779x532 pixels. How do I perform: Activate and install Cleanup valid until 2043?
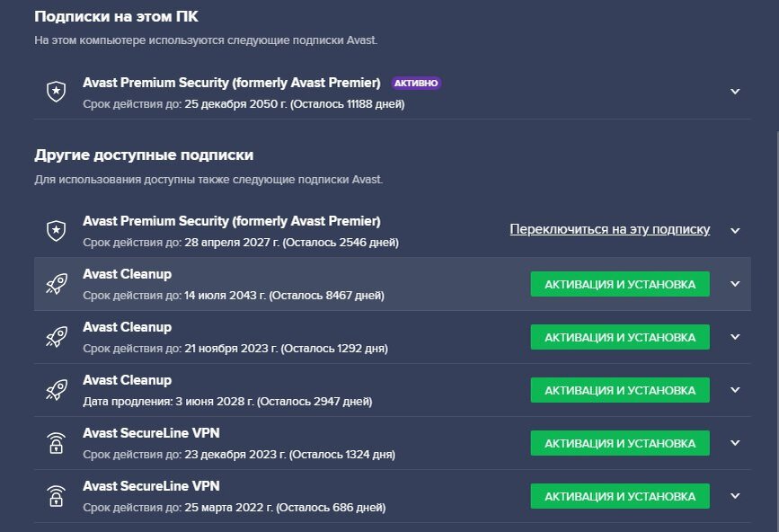click(620, 284)
